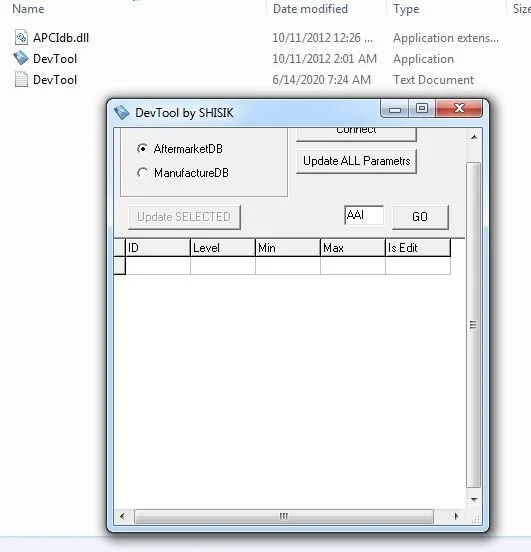This screenshot has width=531, height=552.
Task: Click the horizontal scrollbar left arrow
Action: (122, 516)
